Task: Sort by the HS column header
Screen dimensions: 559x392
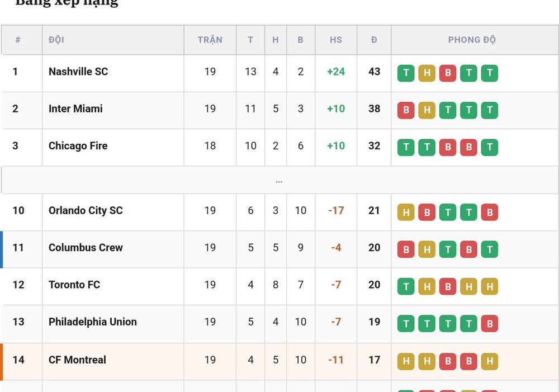Action: [x=336, y=40]
